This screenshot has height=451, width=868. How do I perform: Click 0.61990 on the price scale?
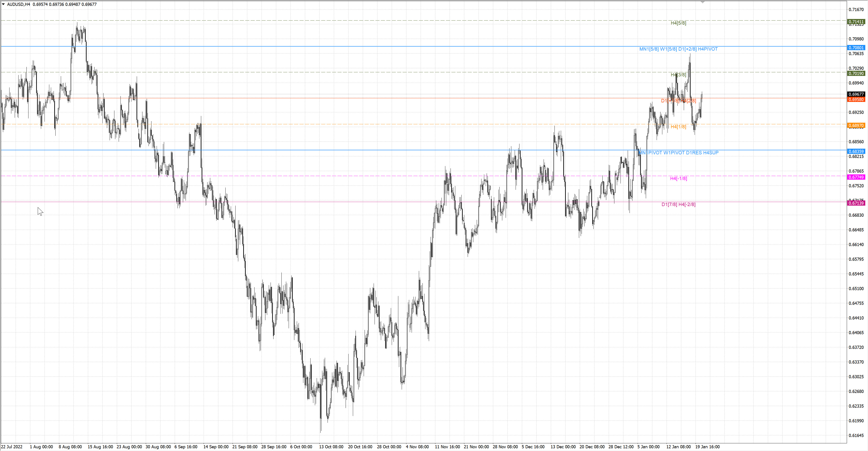pos(856,421)
